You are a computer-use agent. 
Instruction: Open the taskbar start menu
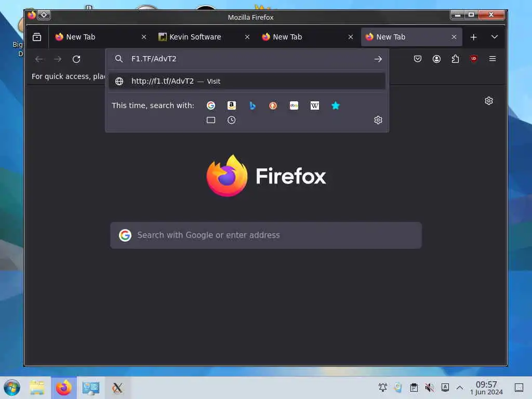coord(12,388)
